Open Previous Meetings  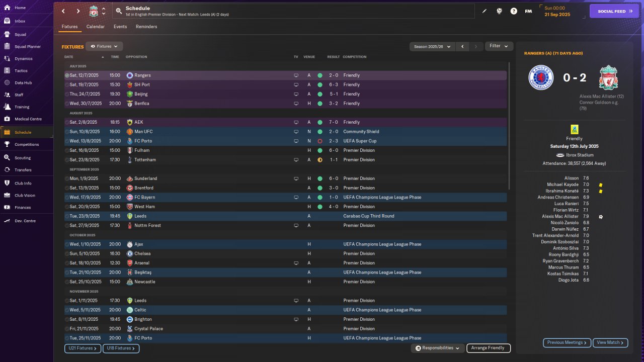(x=567, y=342)
